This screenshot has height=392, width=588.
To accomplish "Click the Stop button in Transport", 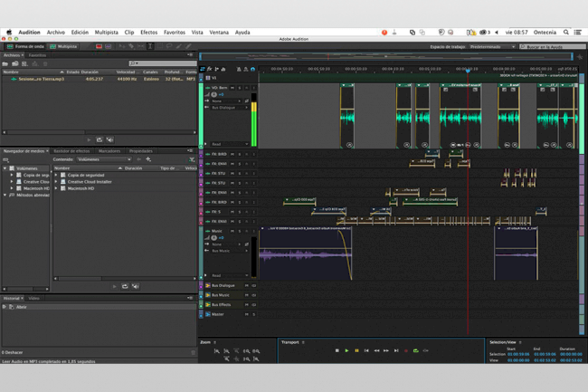I will point(337,350).
